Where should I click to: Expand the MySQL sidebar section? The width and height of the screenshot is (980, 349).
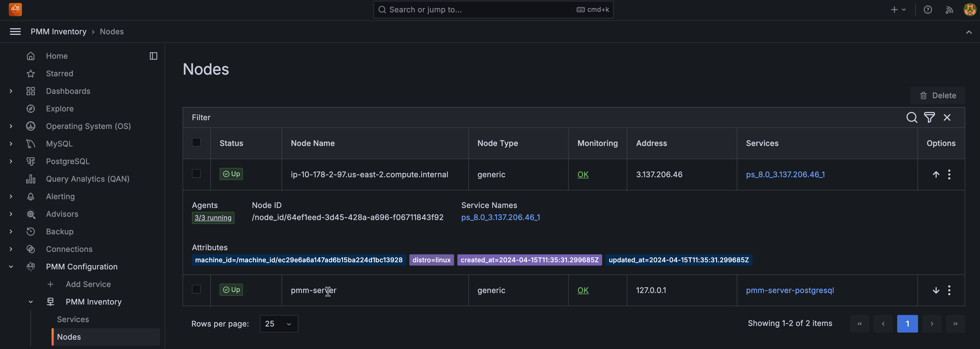pyautogui.click(x=11, y=143)
